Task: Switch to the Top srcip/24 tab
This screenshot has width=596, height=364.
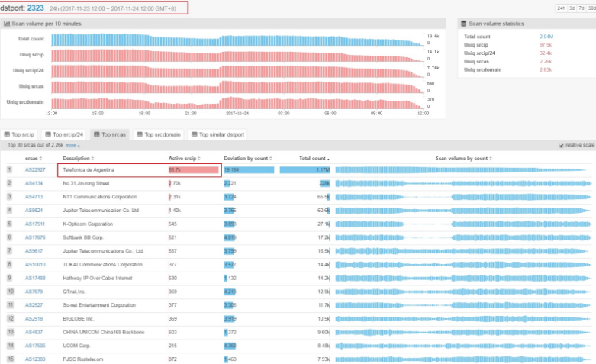Action: pyautogui.click(x=66, y=134)
